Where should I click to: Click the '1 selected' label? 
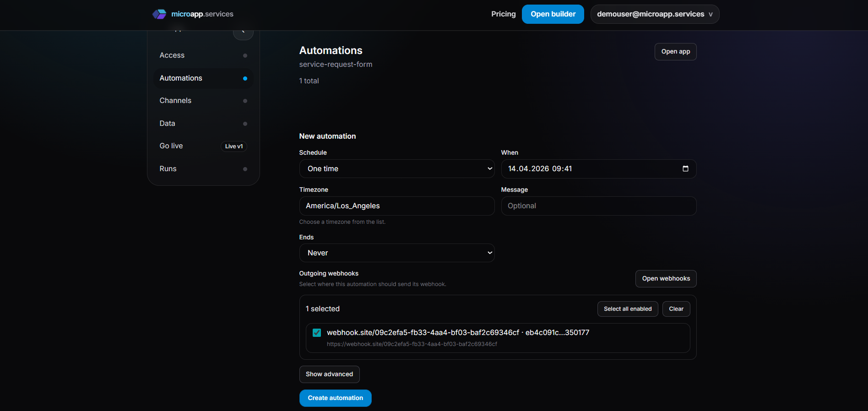pyautogui.click(x=323, y=309)
